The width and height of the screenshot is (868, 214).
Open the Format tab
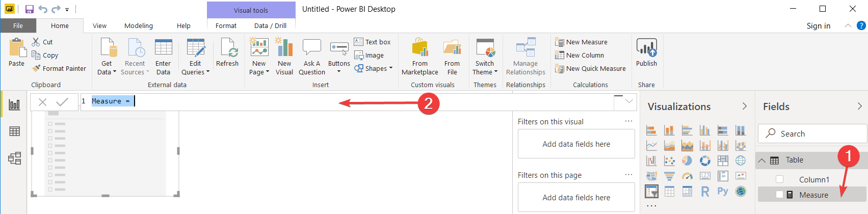coord(226,25)
